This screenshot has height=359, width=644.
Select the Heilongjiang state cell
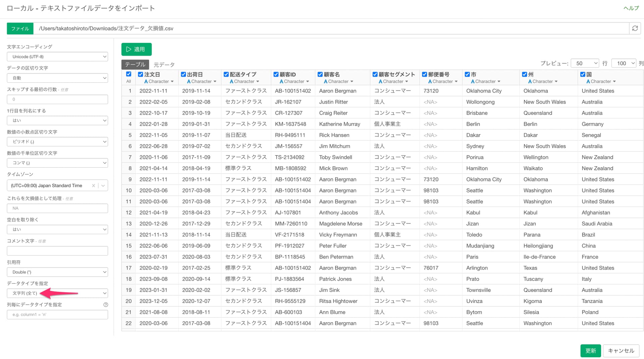coord(548,246)
